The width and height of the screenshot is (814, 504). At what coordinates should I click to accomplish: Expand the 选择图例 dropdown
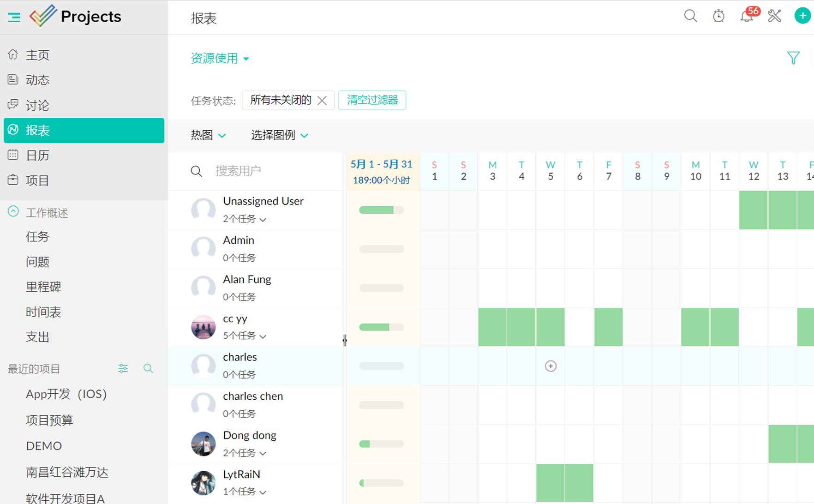(x=279, y=135)
